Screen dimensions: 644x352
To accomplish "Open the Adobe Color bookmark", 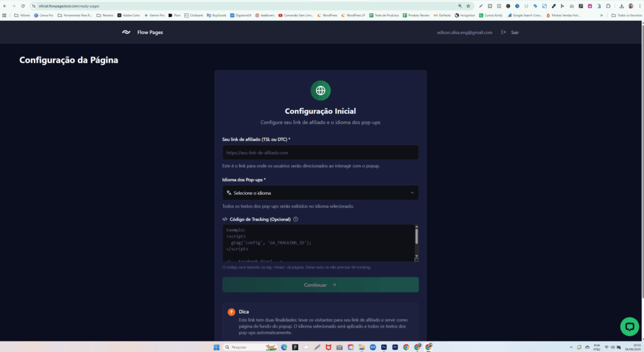I will (128, 15).
